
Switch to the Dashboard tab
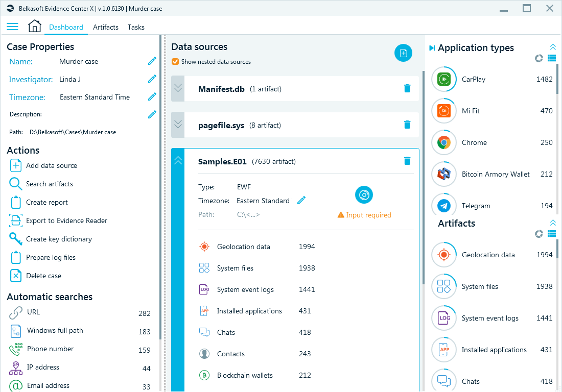coord(66,27)
